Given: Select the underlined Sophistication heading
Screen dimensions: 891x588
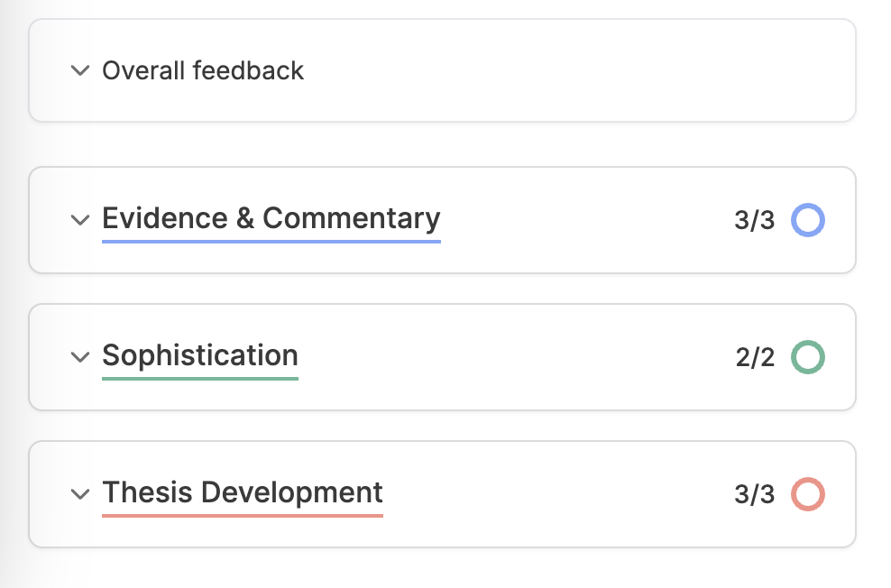Looking at the screenshot, I should 199,355.
